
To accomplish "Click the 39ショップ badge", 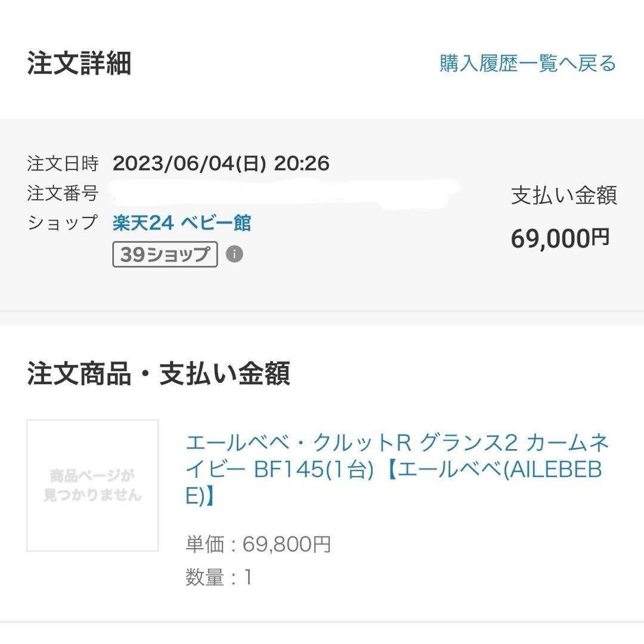I will [x=165, y=255].
